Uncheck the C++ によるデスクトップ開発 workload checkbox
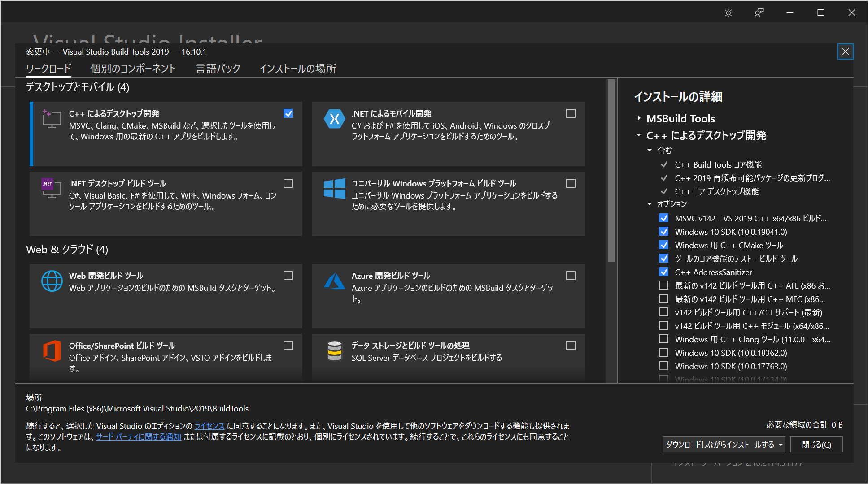 [x=288, y=113]
